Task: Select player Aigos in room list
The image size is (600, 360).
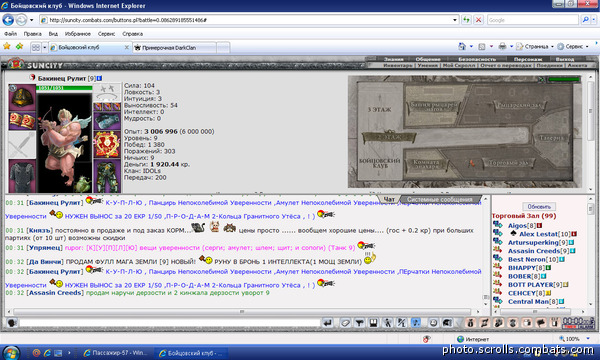Action: 517,225
